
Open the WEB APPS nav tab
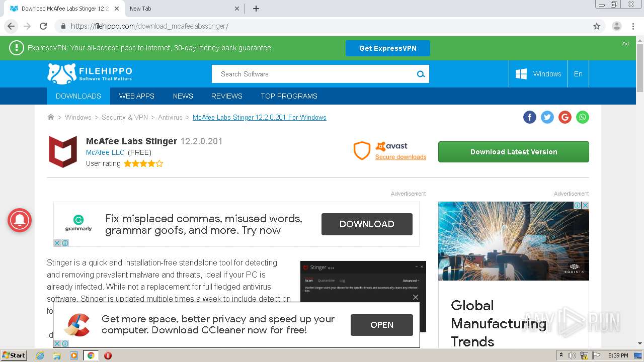[137, 96]
